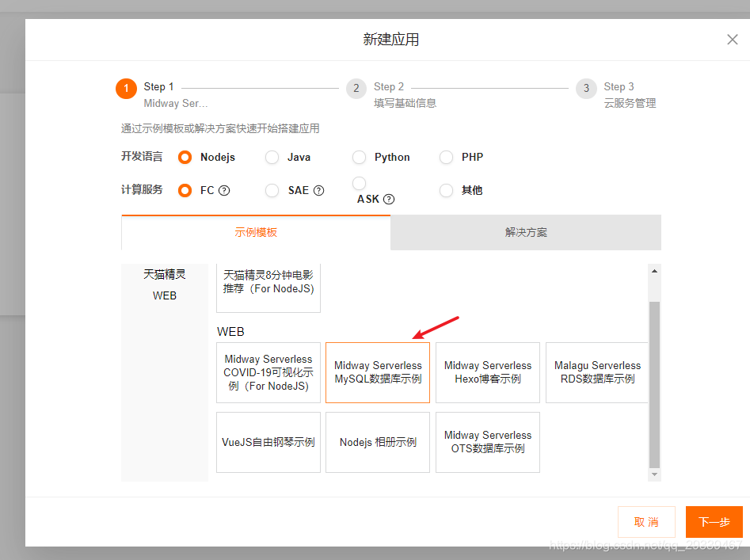The height and width of the screenshot is (560, 750).
Task: Choose the ASK compute service radio
Action: pyautogui.click(x=360, y=183)
